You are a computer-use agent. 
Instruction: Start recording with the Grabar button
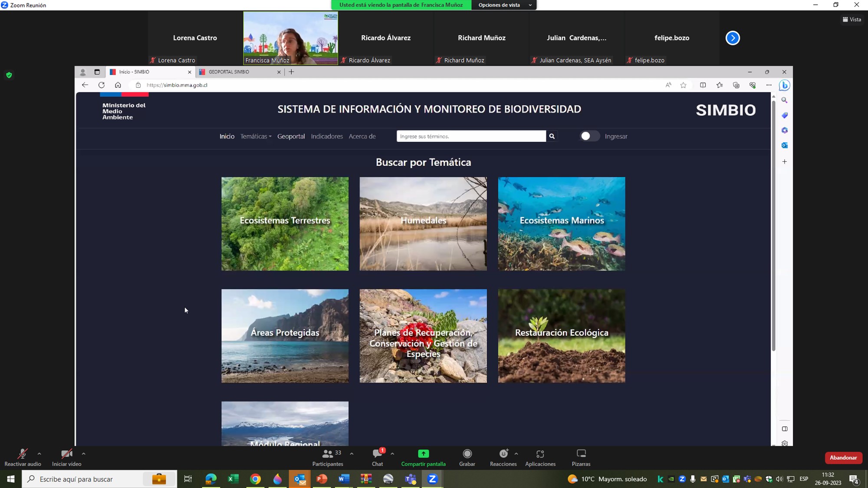pyautogui.click(x=467, y=454)
